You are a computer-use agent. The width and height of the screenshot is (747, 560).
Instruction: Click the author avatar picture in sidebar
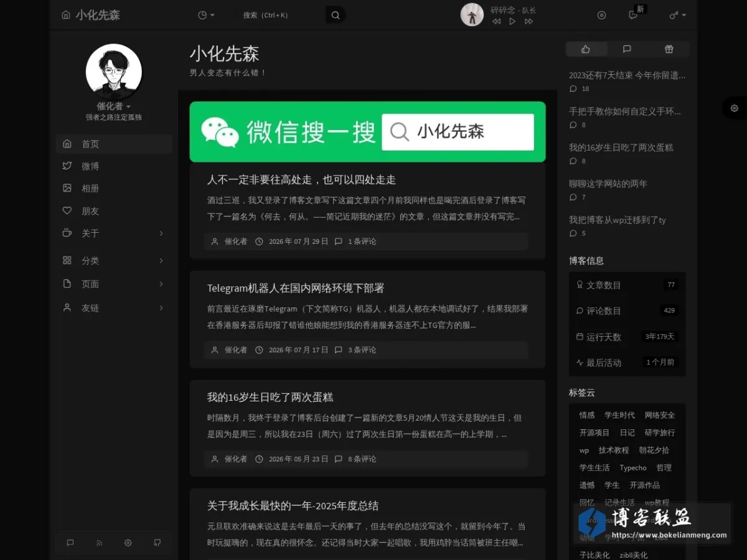[x=114, y=72]
